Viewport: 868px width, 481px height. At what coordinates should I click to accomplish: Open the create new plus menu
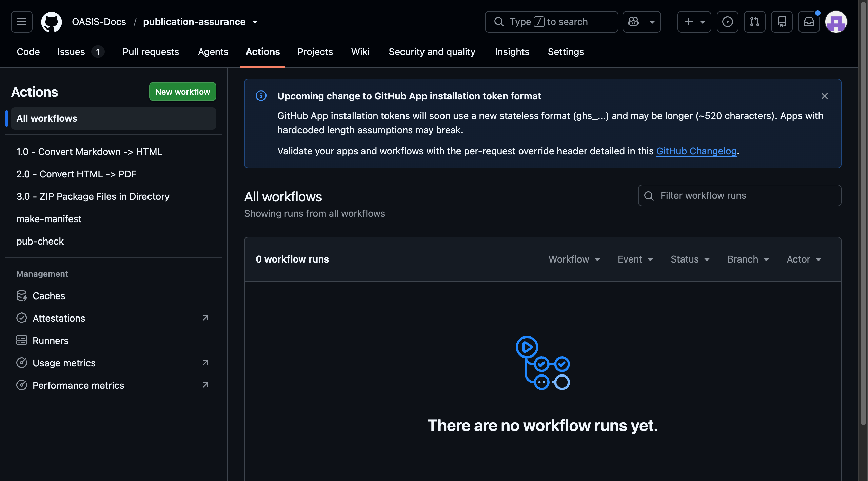694,22
